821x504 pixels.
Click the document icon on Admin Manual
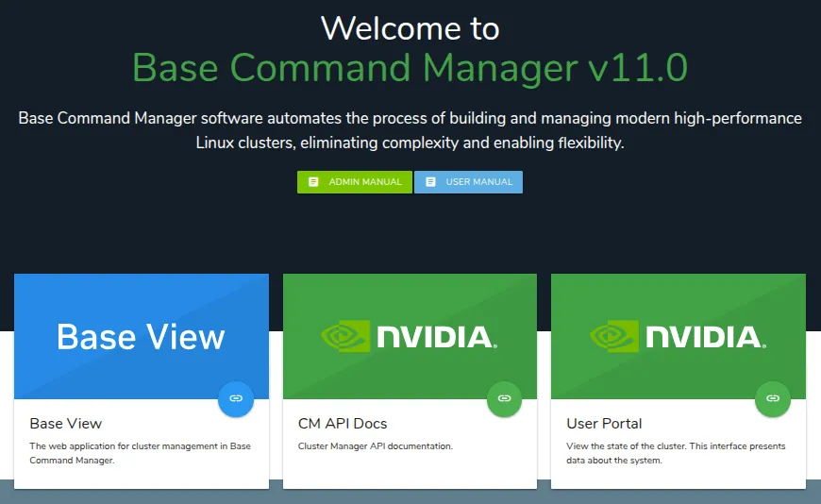tap(313, 182)
